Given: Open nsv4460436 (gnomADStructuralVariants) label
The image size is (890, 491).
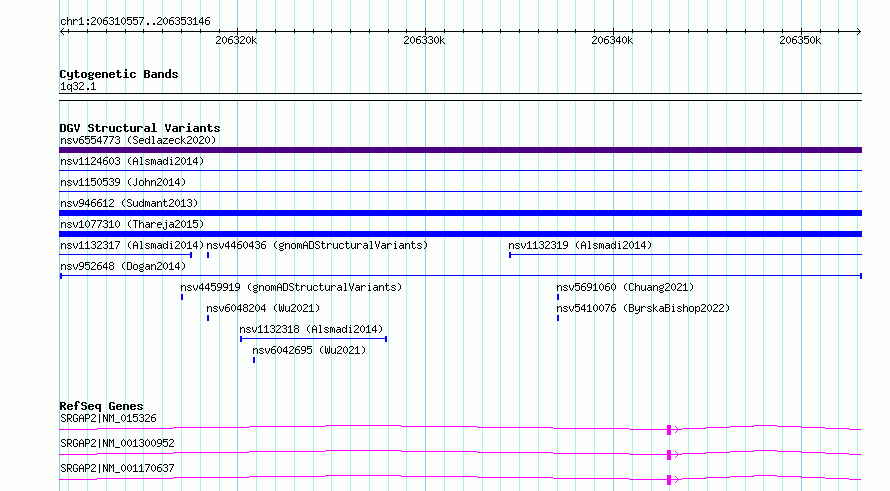Looking at the screenshot, I should click(x=317, y=245).
